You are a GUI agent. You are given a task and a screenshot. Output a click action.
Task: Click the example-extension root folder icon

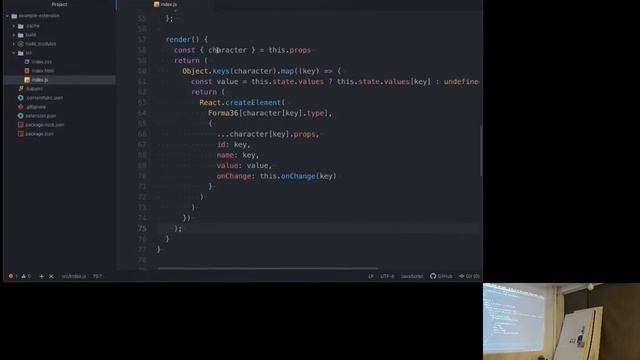(14, 16)
